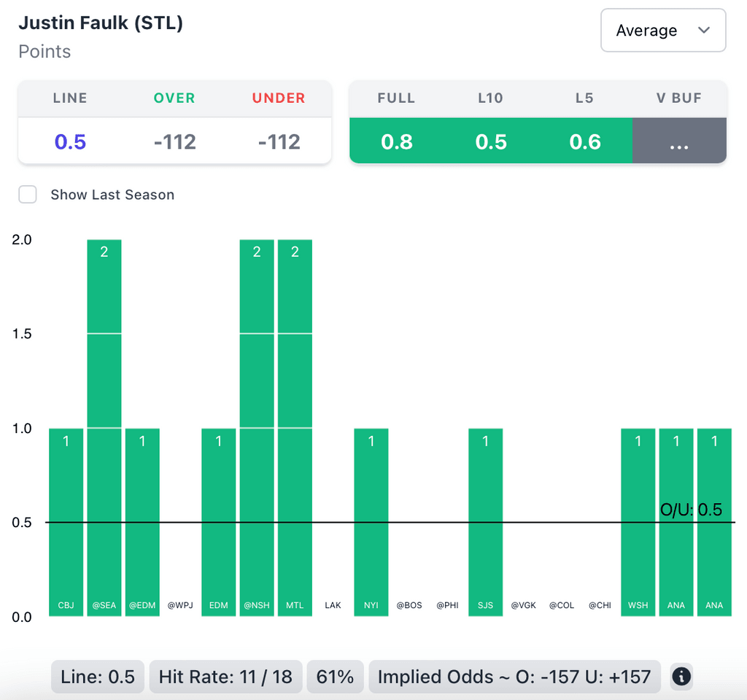Image resolution: width=747 pixels, height=700 pixels.
Task: Click the O/U: 0.5 threshold line label
Action: (691, 510)
